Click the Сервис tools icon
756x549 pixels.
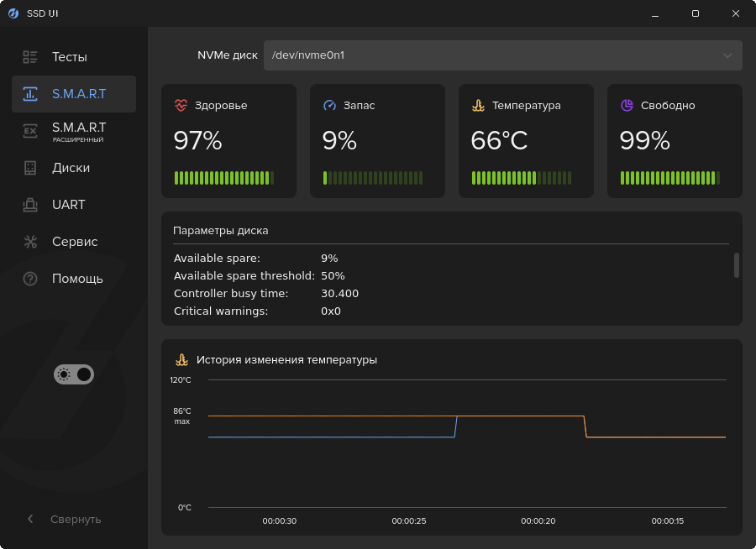pyautogui.click(x=30, y=242)
